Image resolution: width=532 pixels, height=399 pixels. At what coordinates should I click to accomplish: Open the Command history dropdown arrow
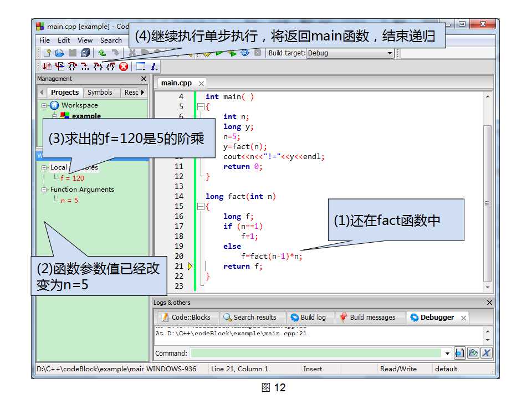pos(448,353)
